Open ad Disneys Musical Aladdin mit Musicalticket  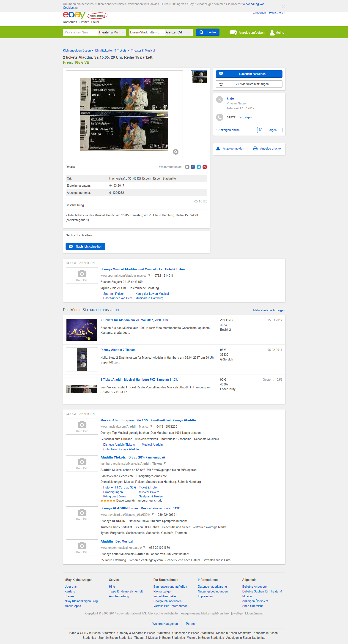point(143,269)
